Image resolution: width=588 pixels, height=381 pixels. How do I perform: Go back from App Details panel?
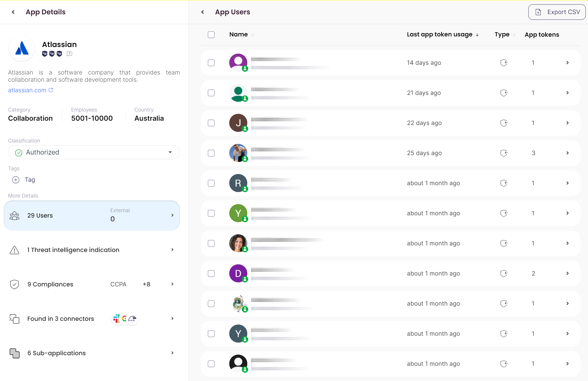point(13,12)
